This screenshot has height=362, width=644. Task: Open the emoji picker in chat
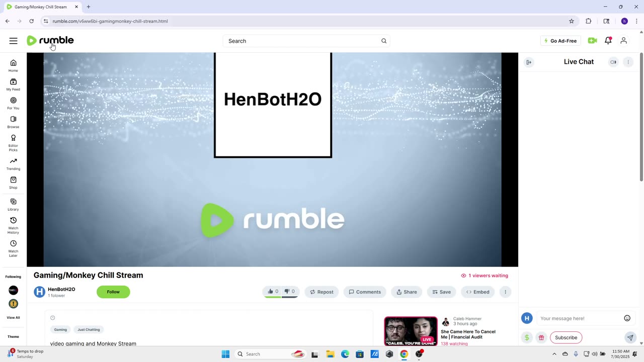627,318
